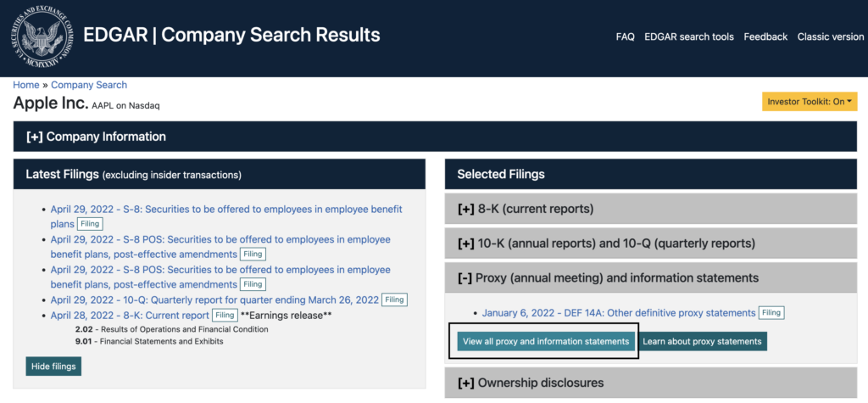Expand 8-K (current reports) section
The image size is (868, 403).
click(651, 209)
